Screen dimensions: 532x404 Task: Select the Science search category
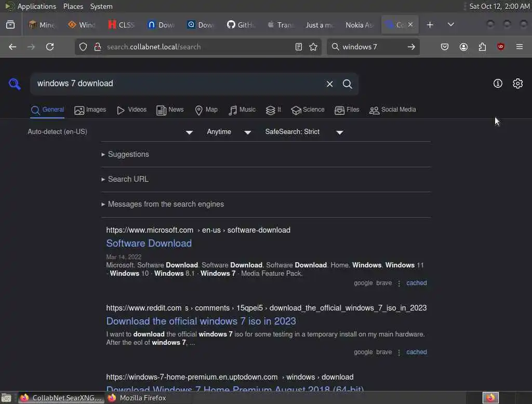pos(308,110)
